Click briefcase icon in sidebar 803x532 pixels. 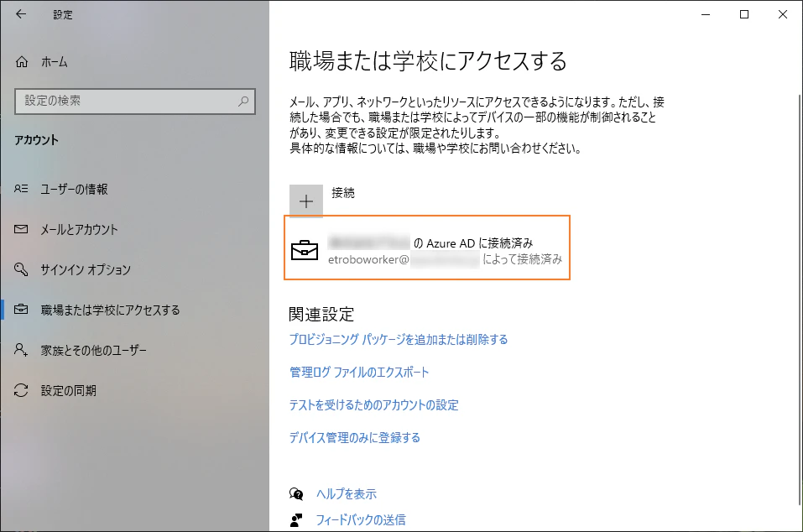[21, 310]
